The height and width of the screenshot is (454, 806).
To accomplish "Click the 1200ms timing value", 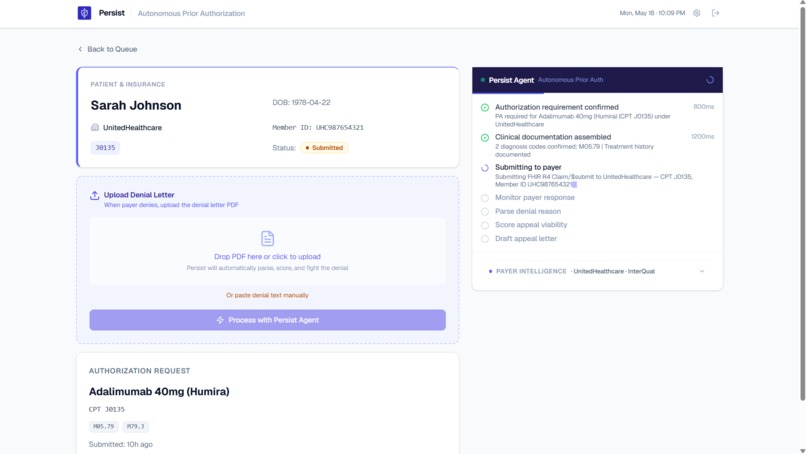I will tap(702, 136).
